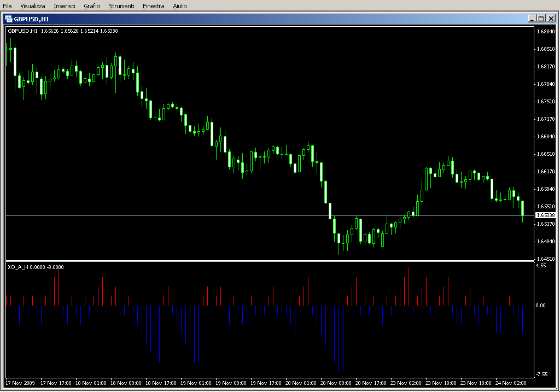Click the GBPUSD chart window icon
The image size is (560, 392).
[x=8, y=18]
